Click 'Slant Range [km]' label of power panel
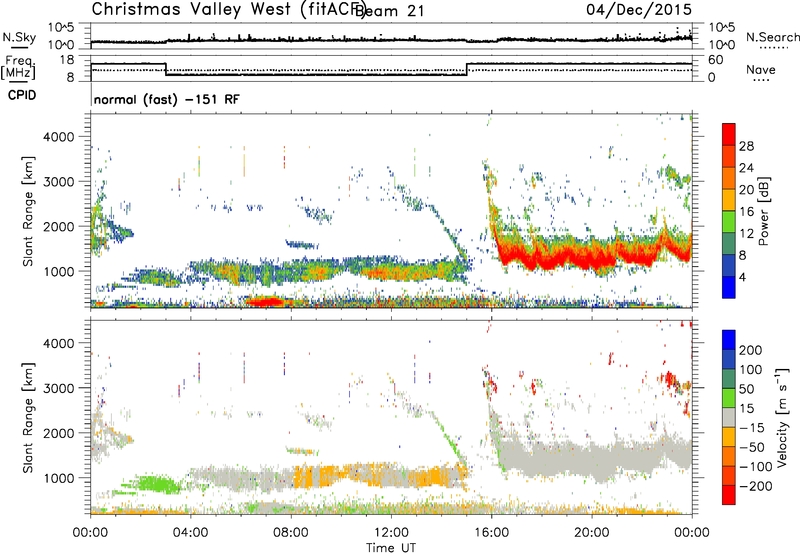 [28, 211]
